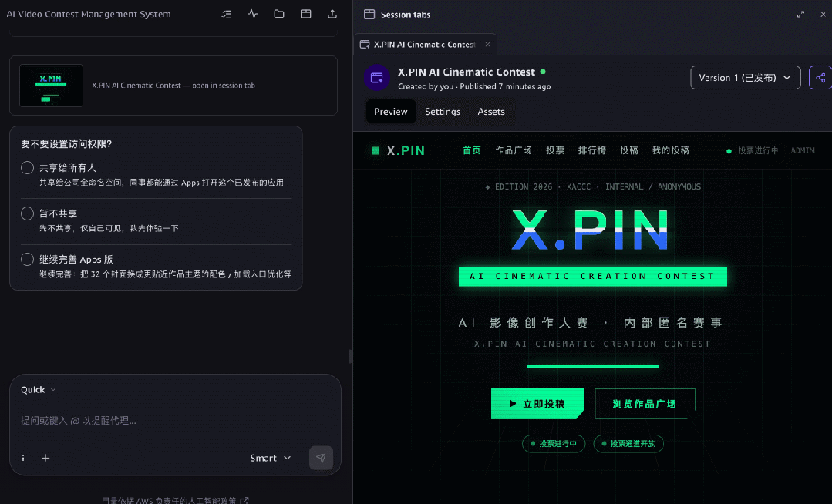Click the 浏览作品广场 button
The width and height of the screenshot is (832, 504).
pyautogui.click(x=645, y=404)
